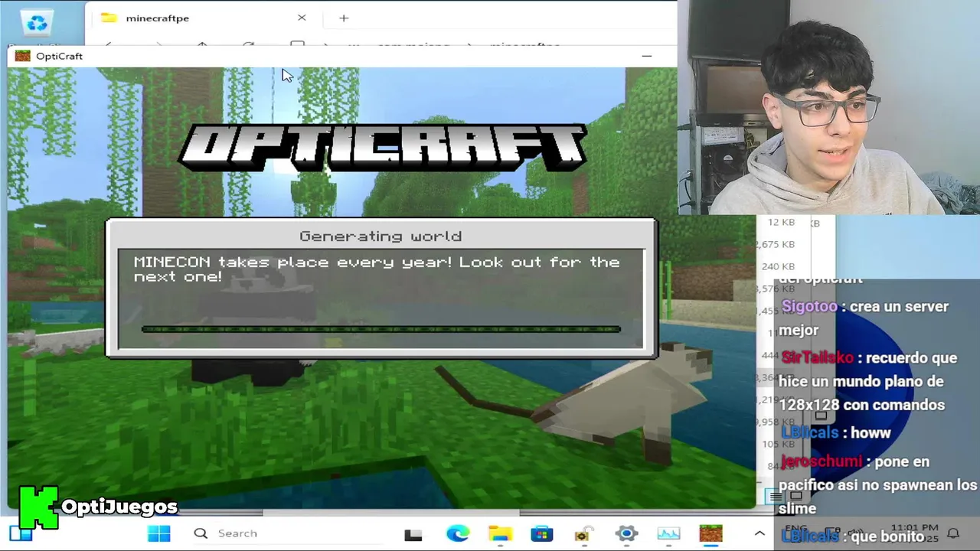Click the Generating world progress bar
The height and width of the screenshot is (551, 980).
coord(381,329)
